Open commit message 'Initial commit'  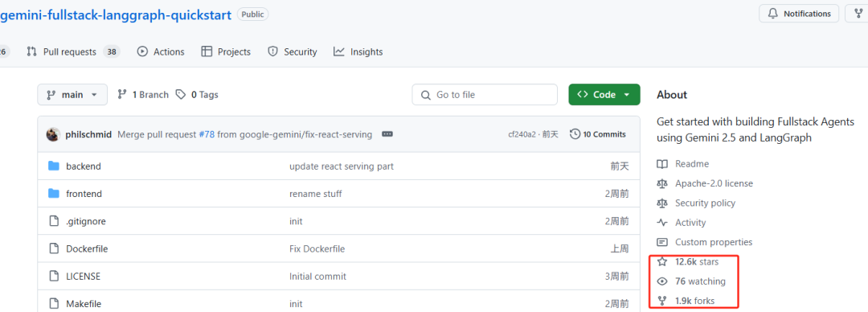pyautogui.click(x=317, y=276)
